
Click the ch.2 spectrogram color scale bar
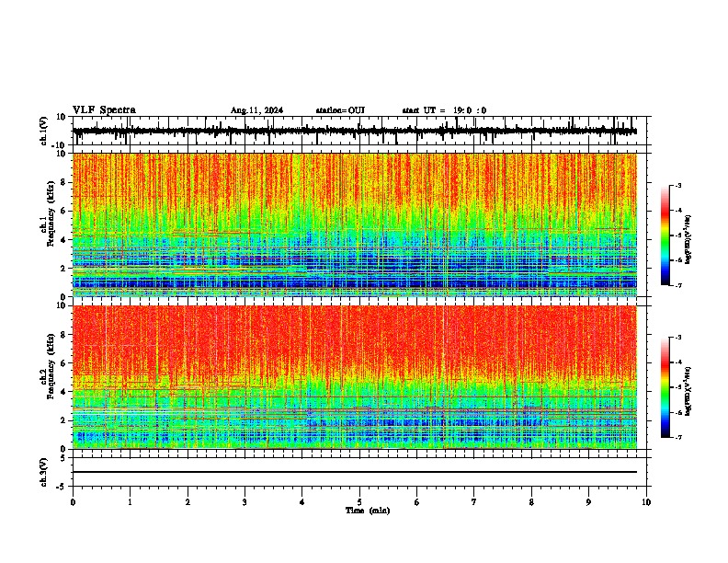point(665,387)
